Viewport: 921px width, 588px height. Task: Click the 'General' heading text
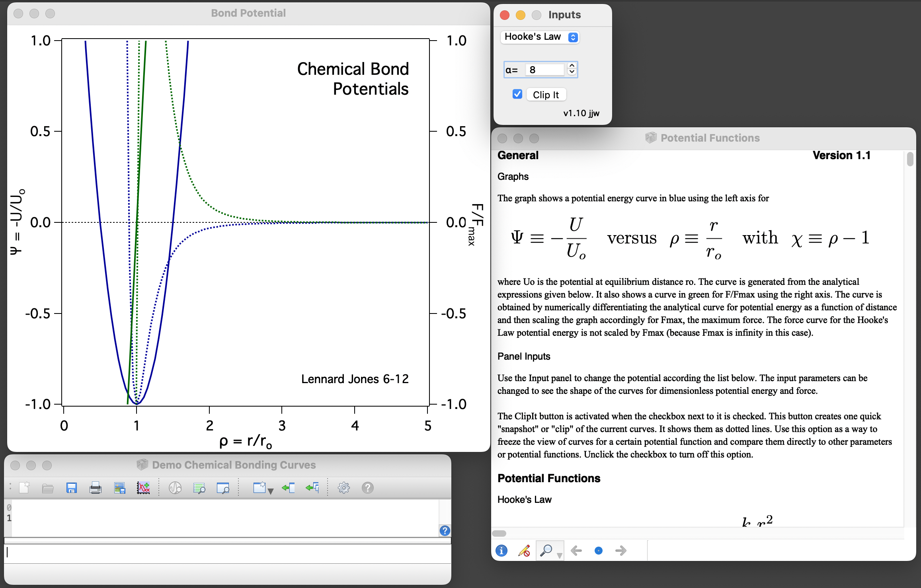[518, 155]
